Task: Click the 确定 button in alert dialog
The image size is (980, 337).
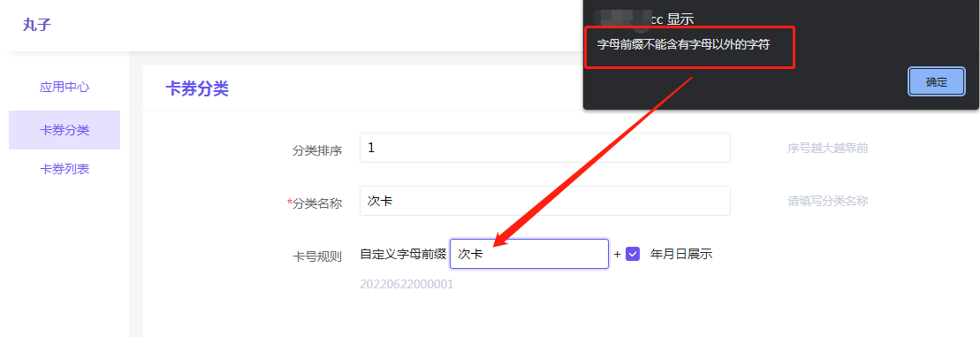Action: click(936, 82)
